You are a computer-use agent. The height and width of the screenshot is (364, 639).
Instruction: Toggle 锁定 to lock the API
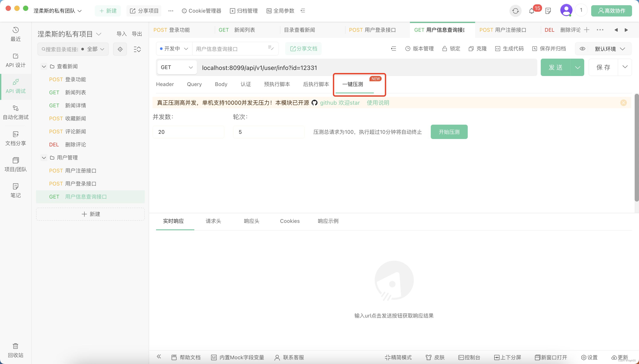(x=451, y=48)
